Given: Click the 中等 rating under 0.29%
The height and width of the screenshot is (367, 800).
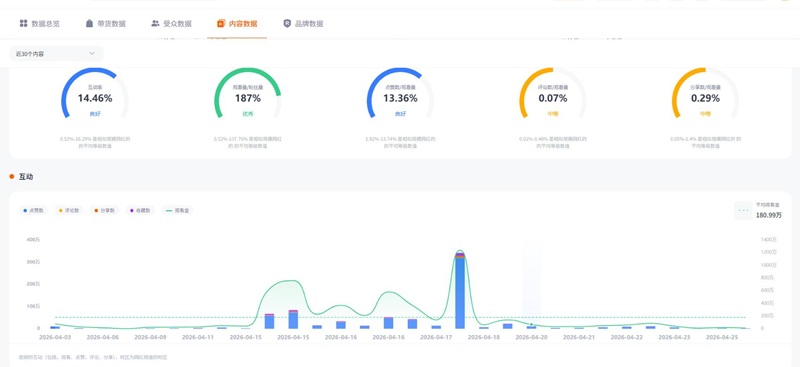Looking at the screenshot, I should click(x=705, y=114).
